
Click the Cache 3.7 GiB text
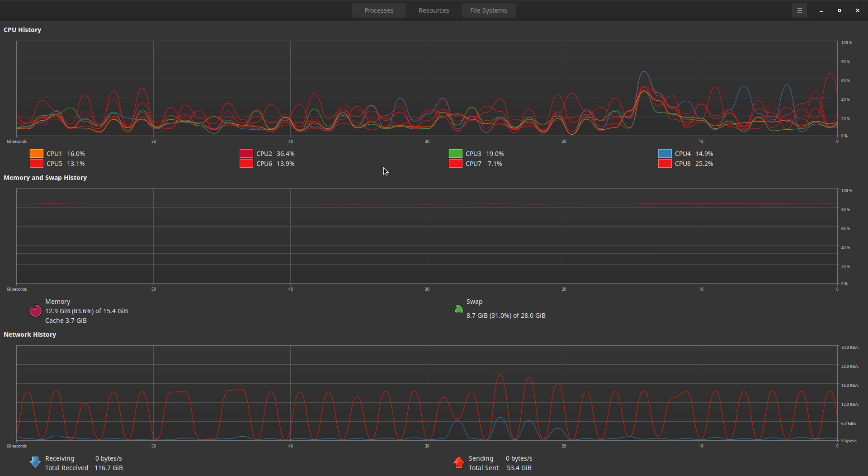point(66,320)
